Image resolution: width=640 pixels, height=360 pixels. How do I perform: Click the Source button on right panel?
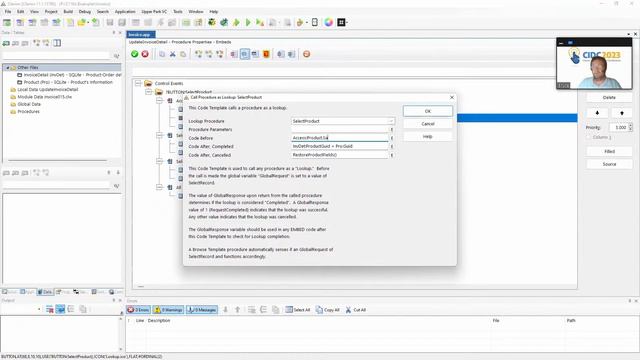(x=609, y=164)
